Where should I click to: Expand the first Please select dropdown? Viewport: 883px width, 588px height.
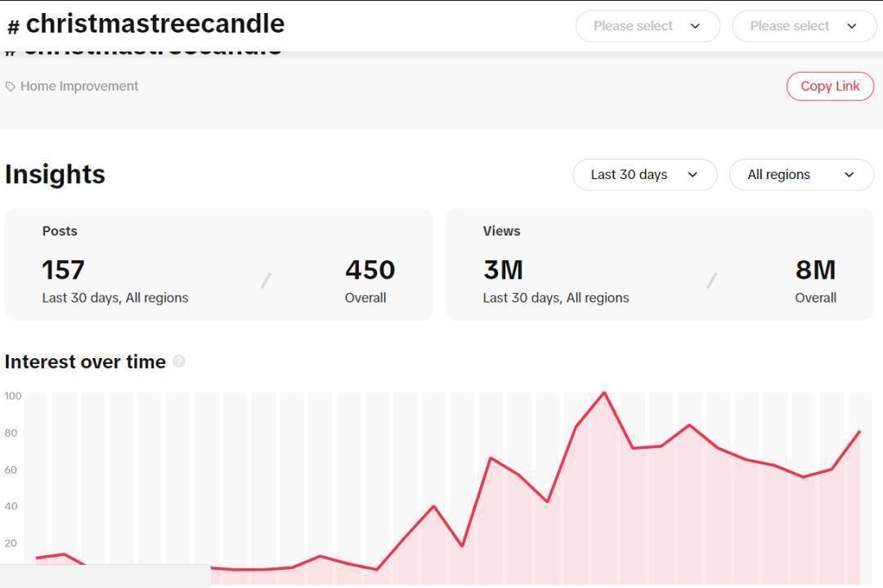point(648,26)
